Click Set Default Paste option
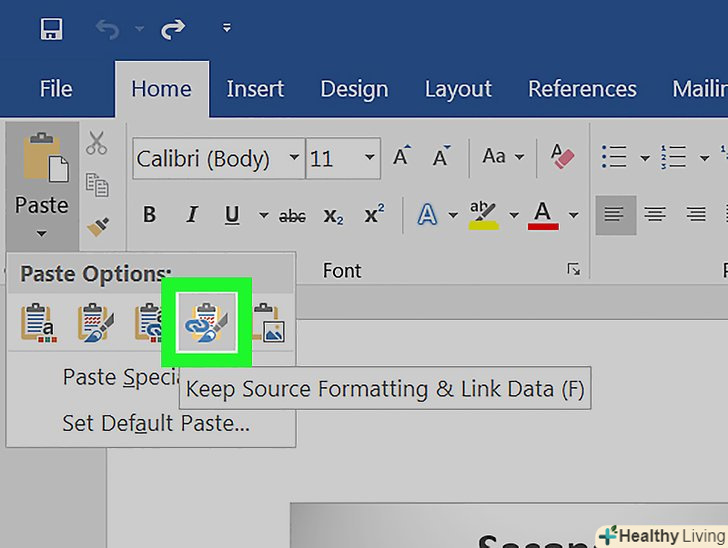This screenshot has width=728, height=548. 156,423
